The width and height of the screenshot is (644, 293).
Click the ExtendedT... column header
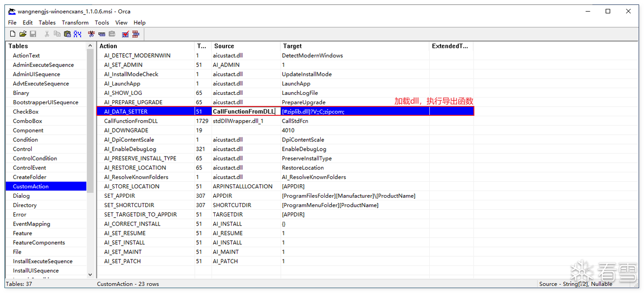tap(451, 46)
